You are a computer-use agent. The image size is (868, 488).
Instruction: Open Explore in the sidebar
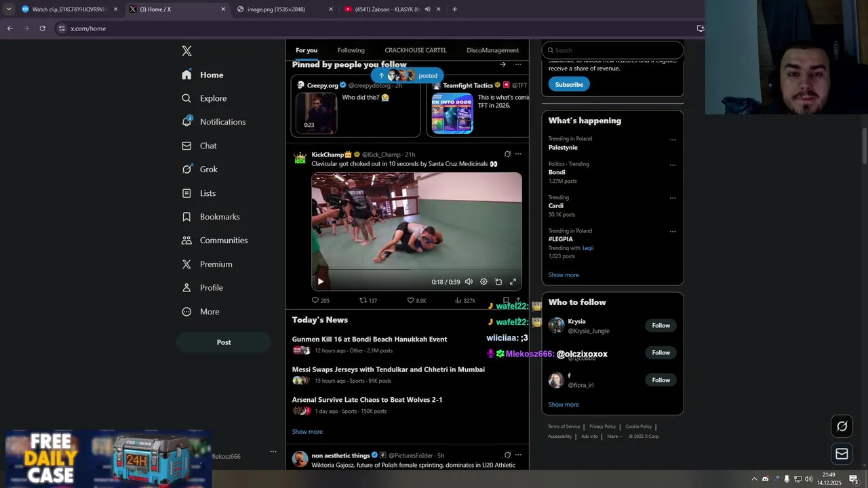(204, 98)
